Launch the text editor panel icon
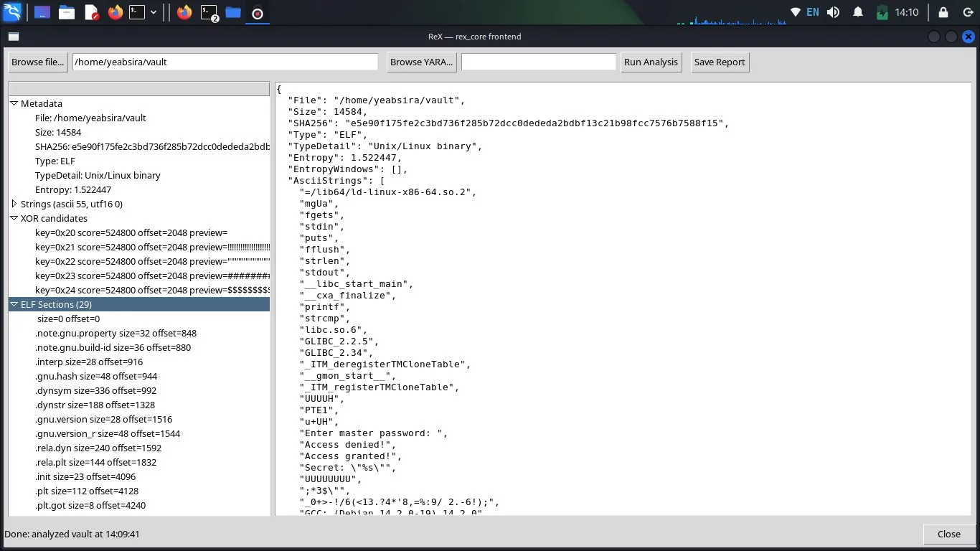 91,12
